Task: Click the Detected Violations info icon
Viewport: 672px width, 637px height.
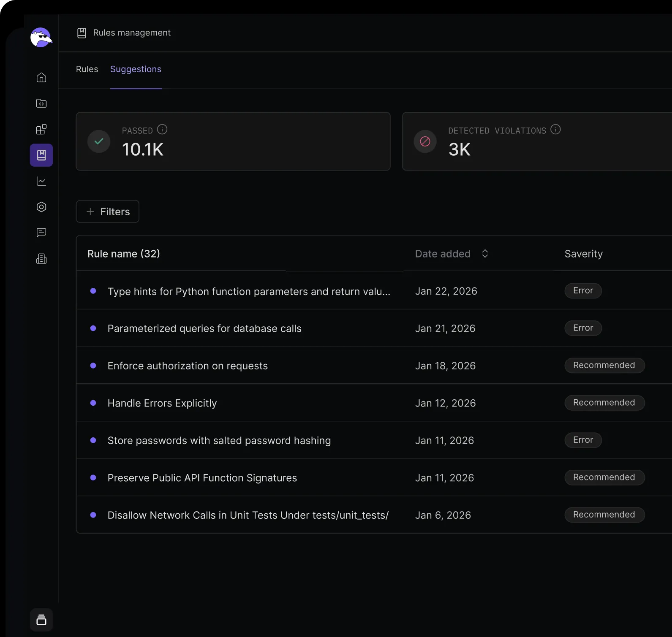Action: point(555,130)
